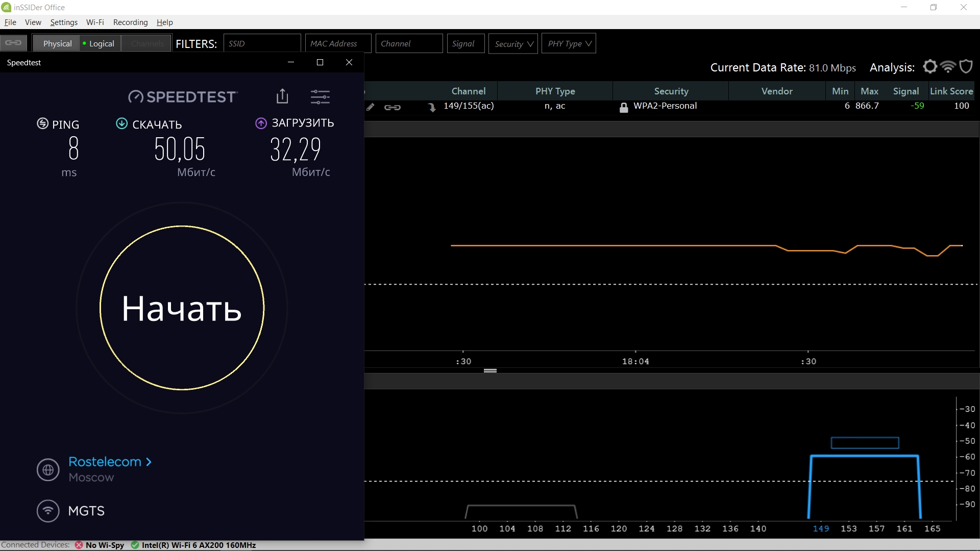Image resolution: width=980 pixels, height=551 pixels.
Task: Sort by Vendor column header
Action: pos(777,91)
